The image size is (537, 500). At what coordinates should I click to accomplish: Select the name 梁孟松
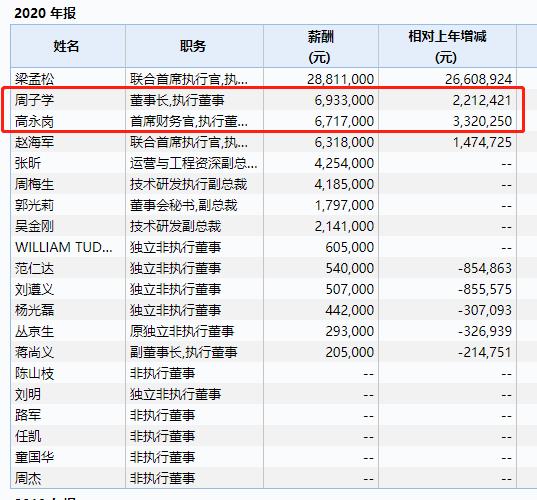coord(34,79)
